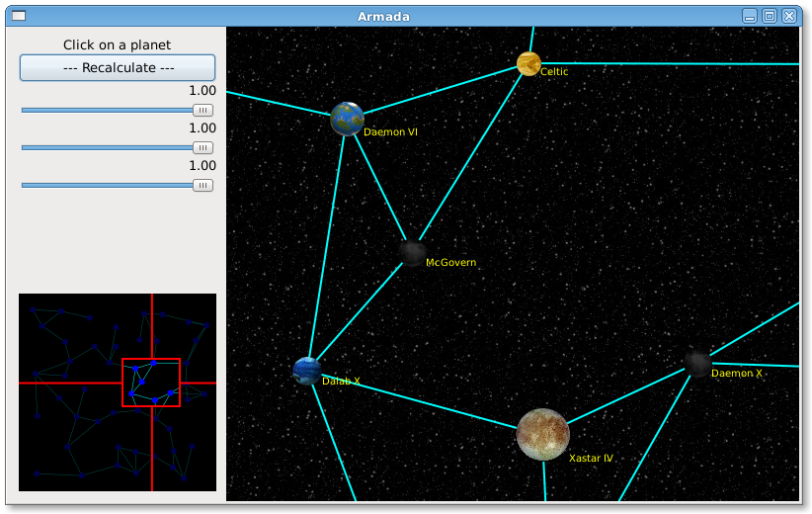The image size is (812, 514).
Task: Click the yellow "Daemon X" name label
Action: [x=737, y=374]
